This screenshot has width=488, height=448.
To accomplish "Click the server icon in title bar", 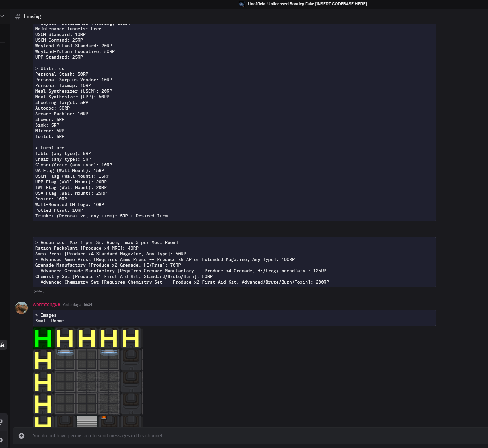I will pyautogui.click(x=242, y=4).
